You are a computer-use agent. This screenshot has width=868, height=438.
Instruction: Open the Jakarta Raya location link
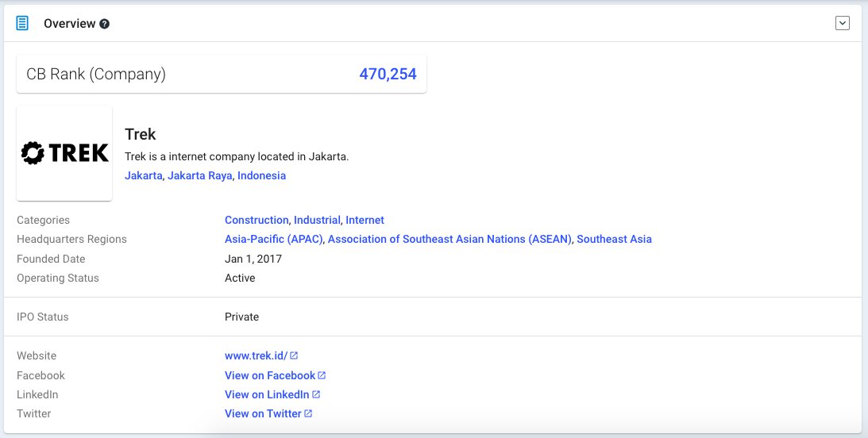pyautogui.click(x=200, y=175)
